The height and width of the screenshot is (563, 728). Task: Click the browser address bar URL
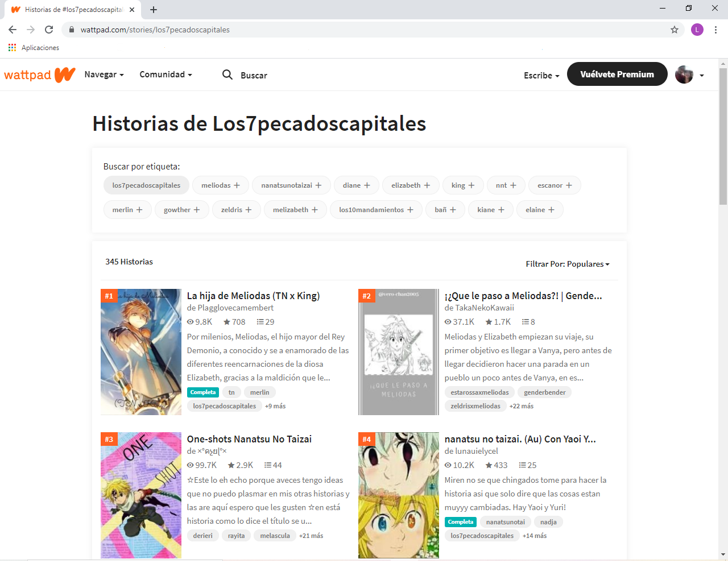(x=155, y=30)
